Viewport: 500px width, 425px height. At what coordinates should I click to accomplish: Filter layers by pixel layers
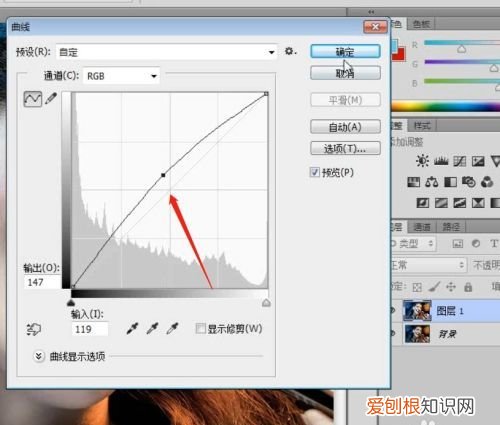point(458,244)
